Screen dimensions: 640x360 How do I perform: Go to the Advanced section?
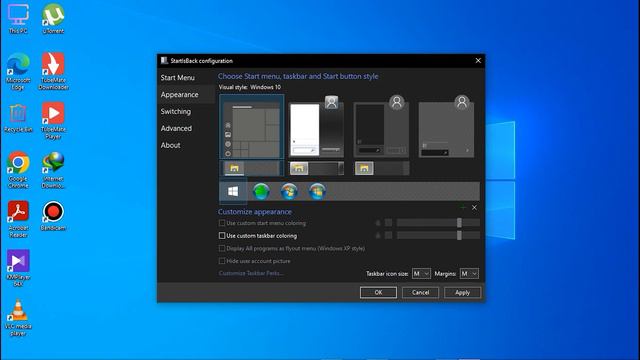tap(176, 128)
